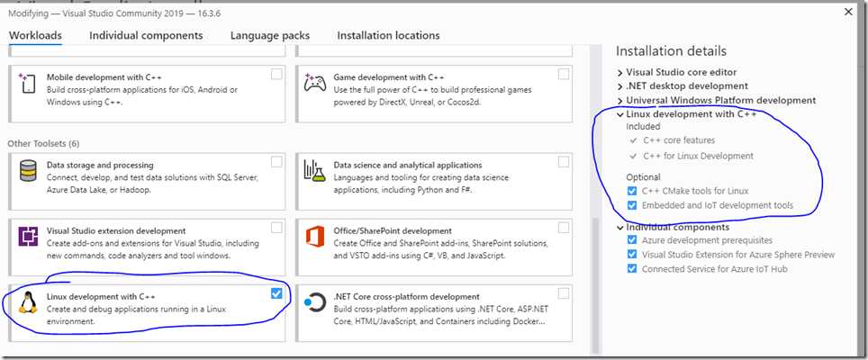Image resolution: width=868 pixels, height=360 pixels.
Task: Click the Office/SharePoint development title
Action: coord(393,230)
